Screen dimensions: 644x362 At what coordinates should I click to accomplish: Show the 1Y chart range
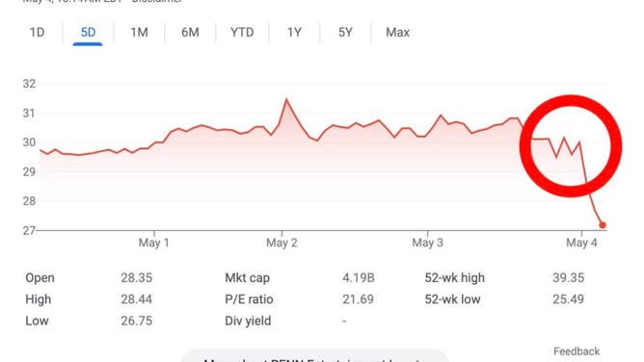click(294, 33)
